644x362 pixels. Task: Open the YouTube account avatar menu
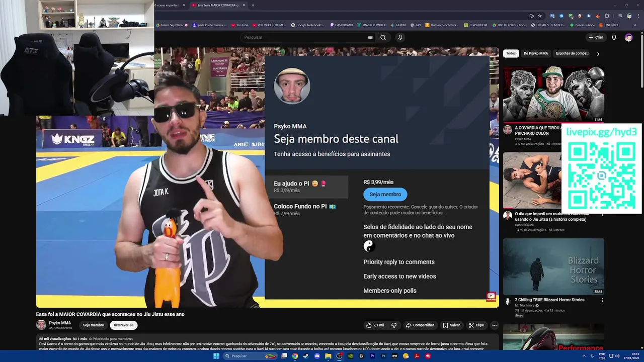click(628, 37)
